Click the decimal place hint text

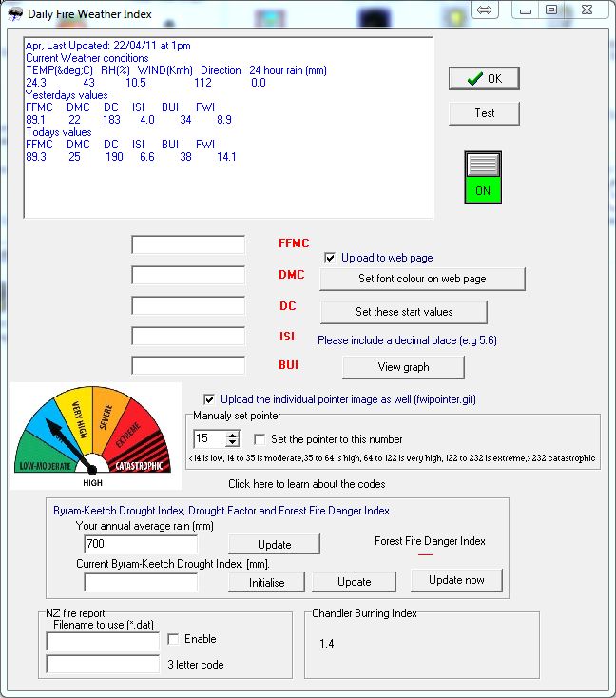coord(407,340)
